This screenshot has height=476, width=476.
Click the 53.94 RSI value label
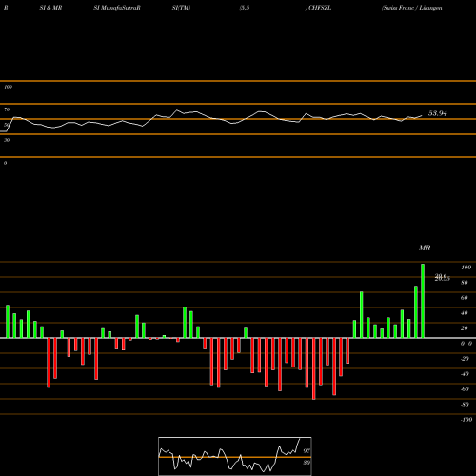438,113
